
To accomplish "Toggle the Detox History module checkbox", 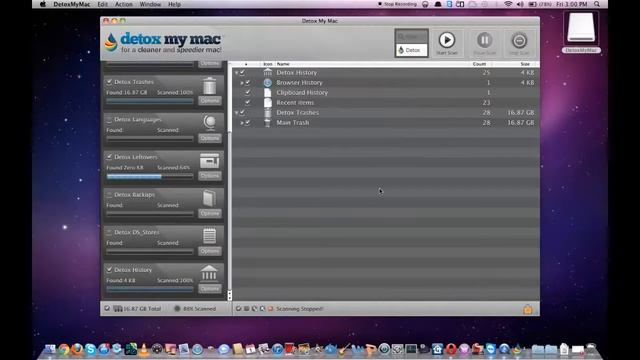I will point(109,270).
